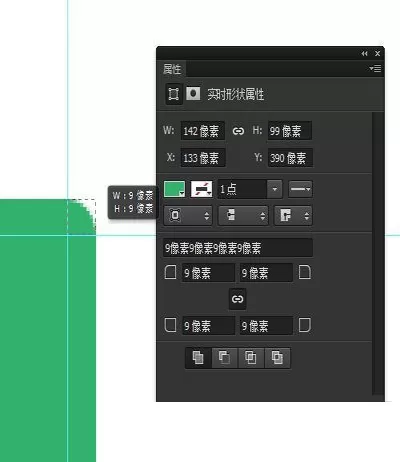Select Intersect Shape Areas pathfinder button

(x=251, y=358)
